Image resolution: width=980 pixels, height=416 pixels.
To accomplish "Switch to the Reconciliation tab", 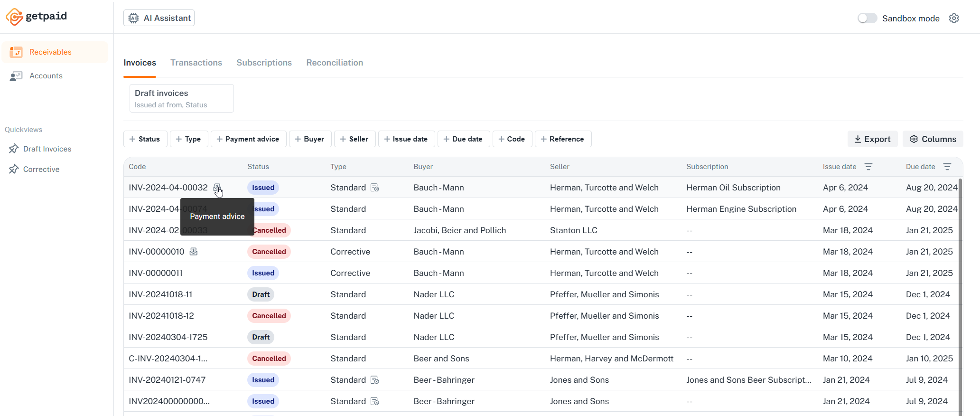I will [335, 63].
